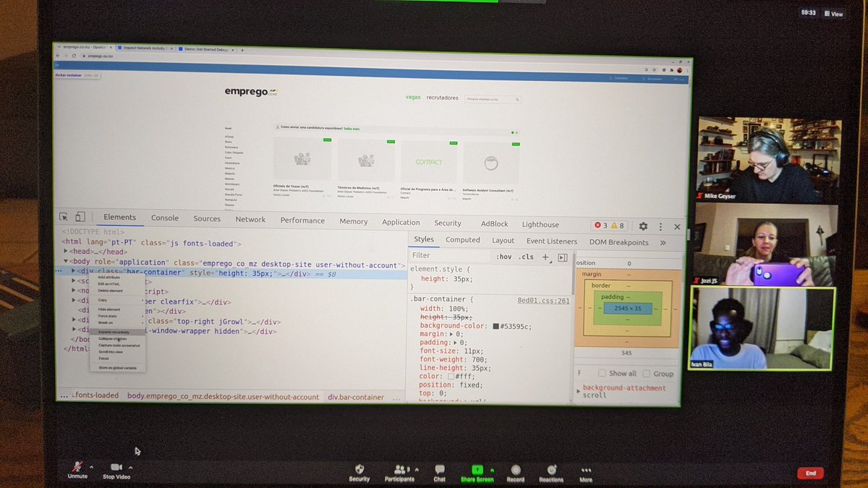Viewport: 868px width, 488px height.
Task: Click the red error count badge
Action: click(x=600, y=226)
